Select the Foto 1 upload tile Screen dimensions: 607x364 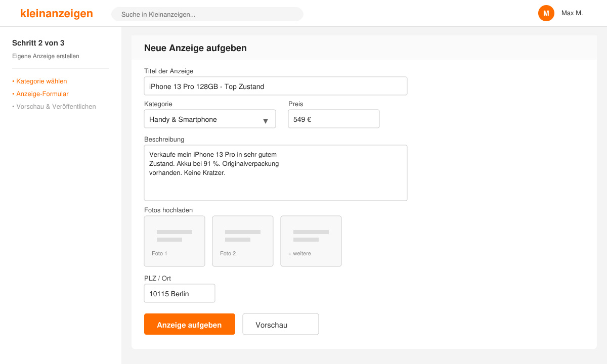click(175, 241)
